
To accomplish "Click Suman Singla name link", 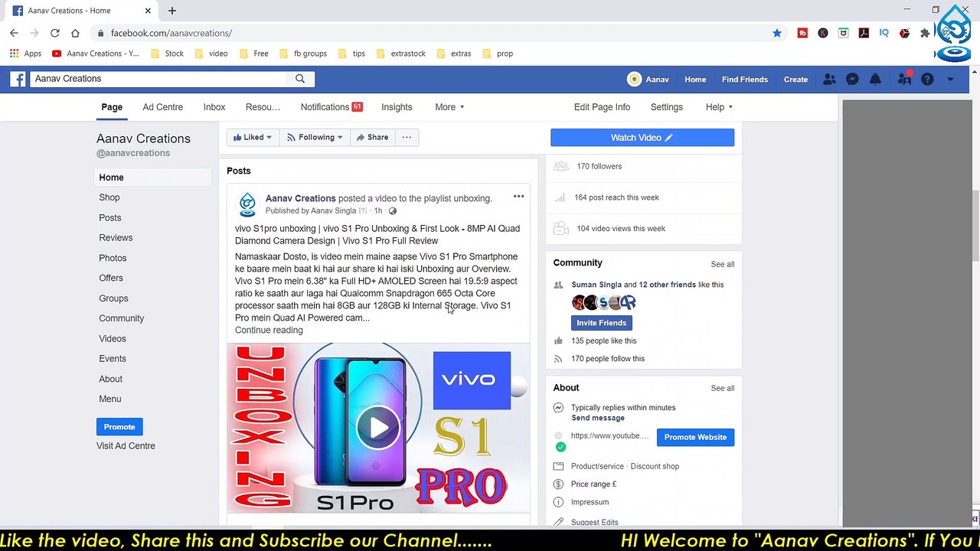I will click(596, 285).
